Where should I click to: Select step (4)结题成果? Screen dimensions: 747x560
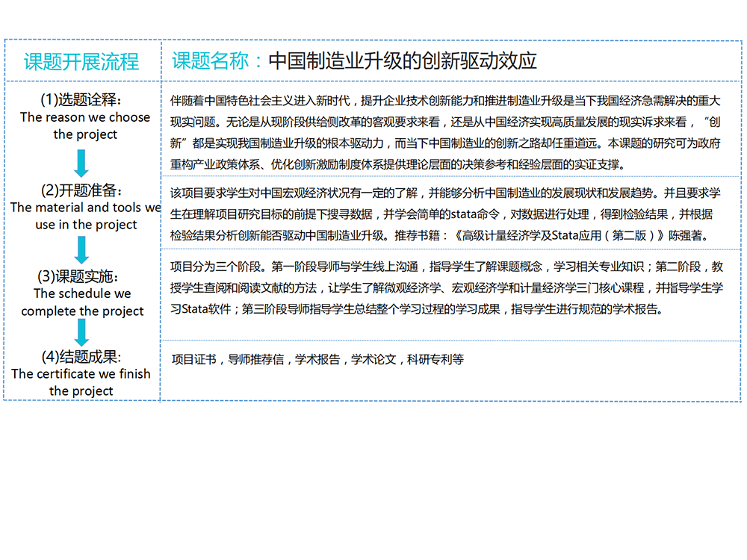pos(81,357)
